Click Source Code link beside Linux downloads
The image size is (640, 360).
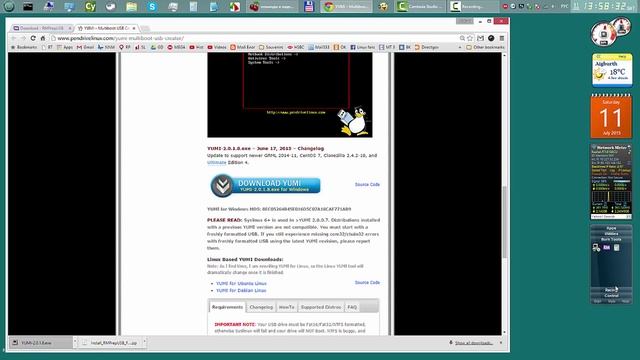pos(367,282)
